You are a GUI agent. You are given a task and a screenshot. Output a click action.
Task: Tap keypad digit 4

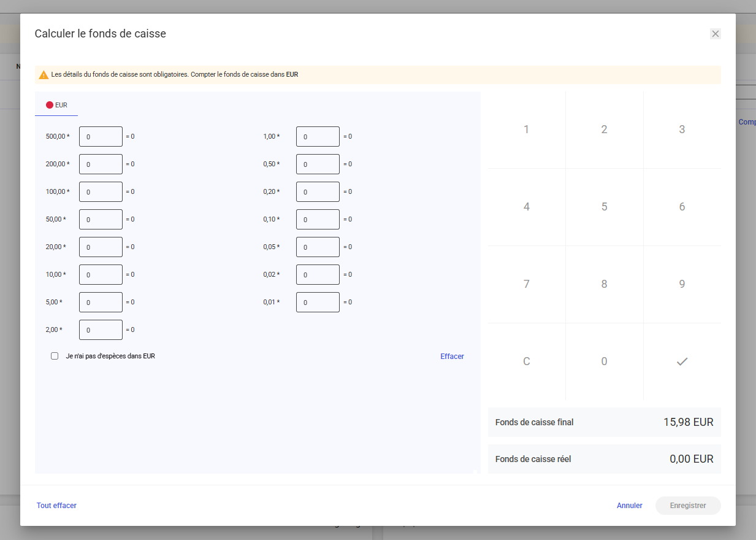tap(526, 207)
